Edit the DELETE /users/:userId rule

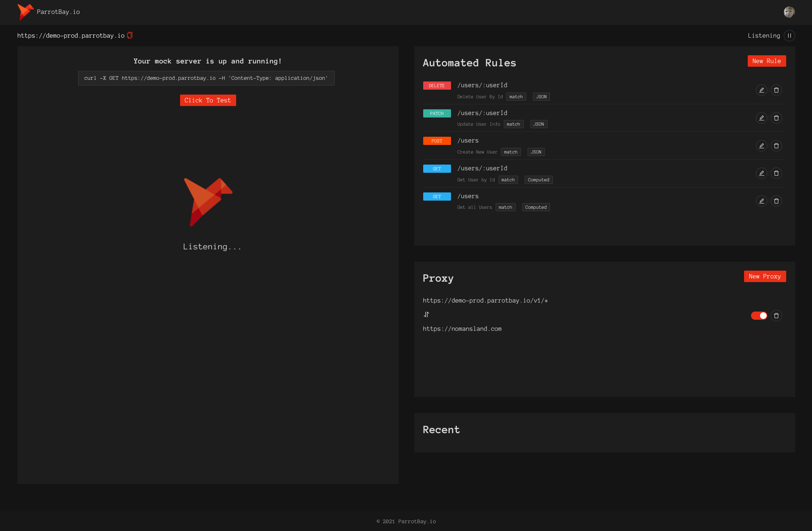(761, 90)
